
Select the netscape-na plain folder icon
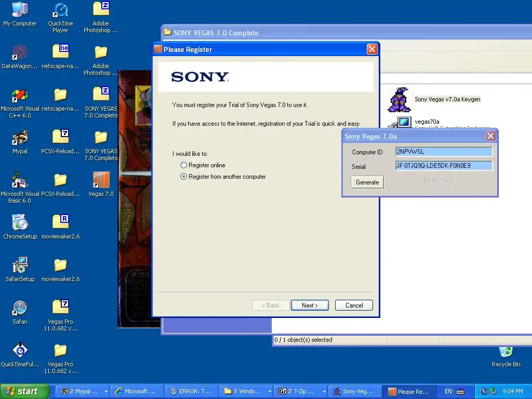(x=60, y=99)
